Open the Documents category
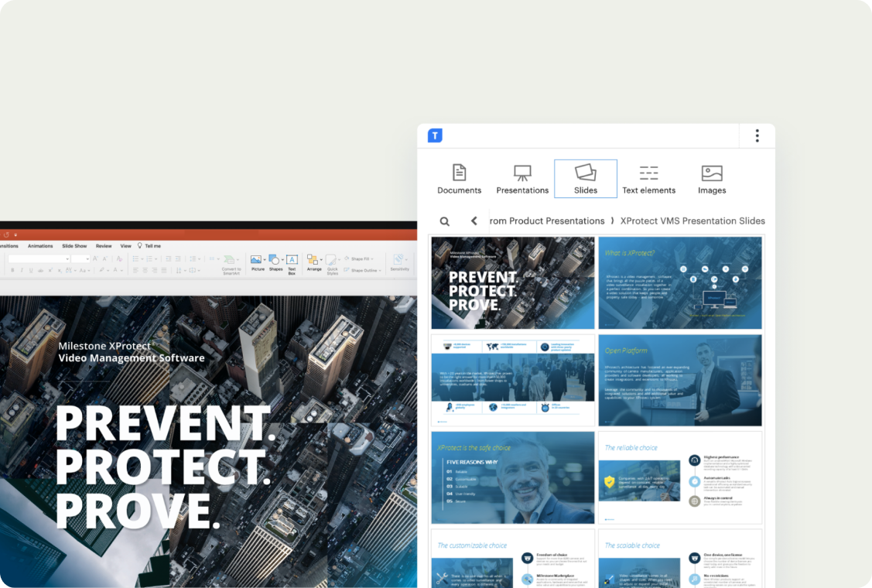Viewport: 872px width, 588px height. coord(459,179)
